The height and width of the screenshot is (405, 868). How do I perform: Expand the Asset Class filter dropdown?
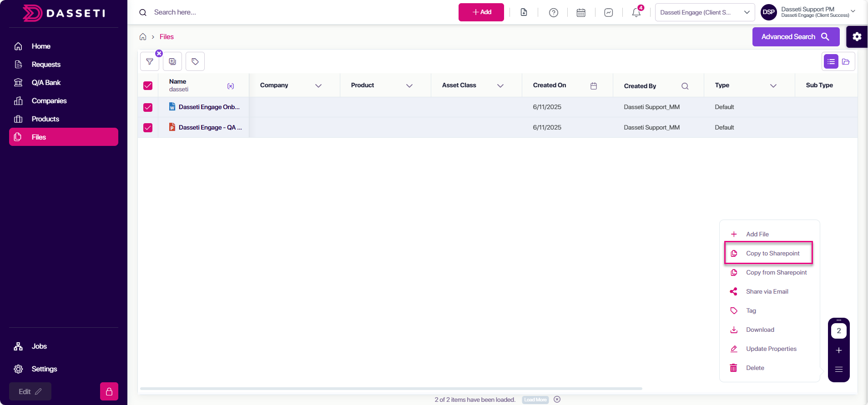pyautogui.click(x=500, y=85)
